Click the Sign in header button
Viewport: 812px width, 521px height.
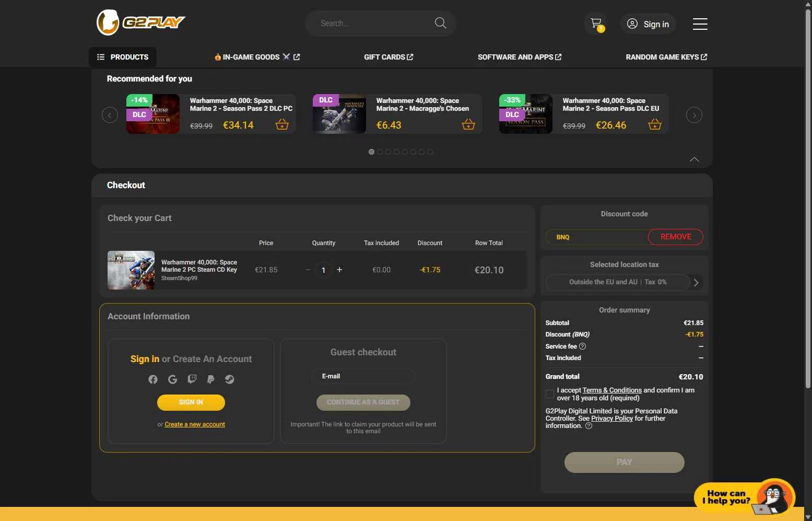(x=648, y=24)
